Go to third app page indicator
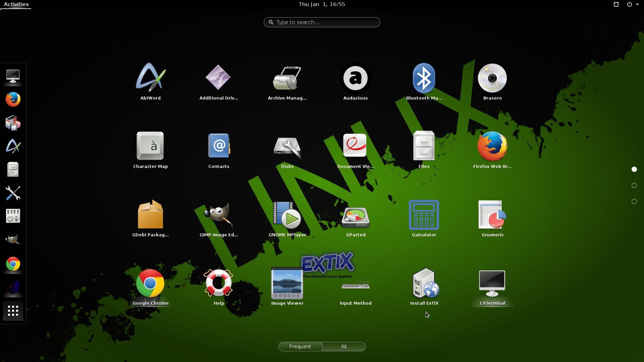The image size is (644, 362). click(634, 201)
